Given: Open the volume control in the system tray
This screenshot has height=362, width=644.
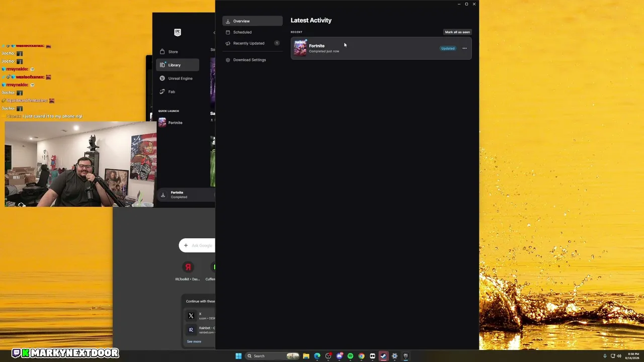Looking at the screenshot, I should (619, 356).
